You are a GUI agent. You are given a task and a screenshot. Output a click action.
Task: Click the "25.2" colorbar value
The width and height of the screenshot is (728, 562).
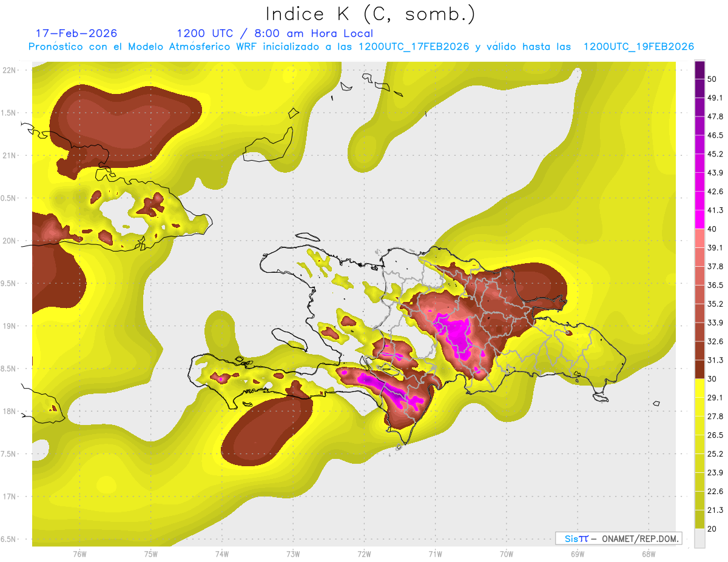coord(715,454)
